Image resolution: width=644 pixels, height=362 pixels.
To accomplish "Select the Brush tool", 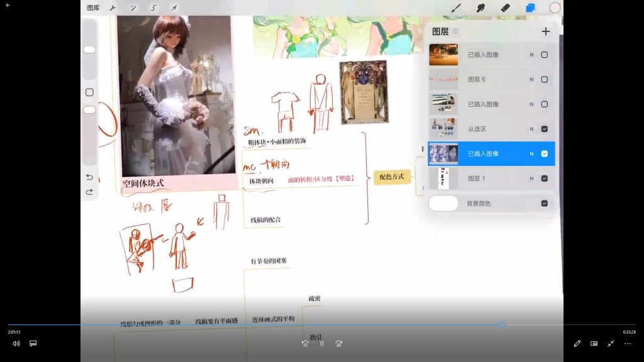I will tap(456, 8).
